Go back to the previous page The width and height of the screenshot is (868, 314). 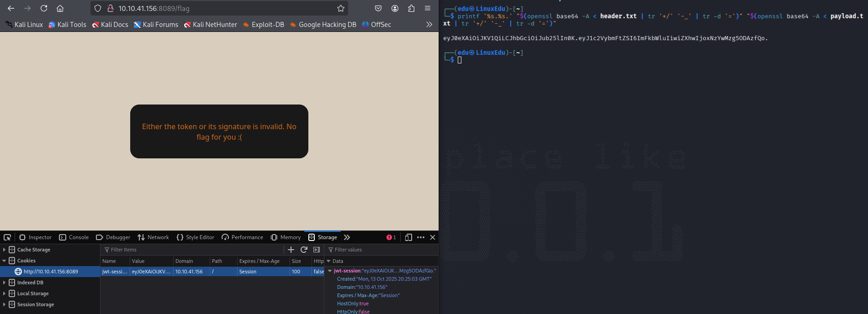click(x=11, y=8)
